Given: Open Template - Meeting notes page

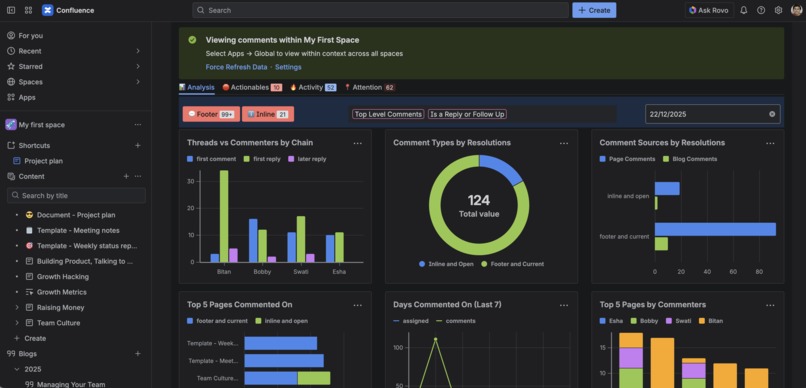Looking at the screenshot, I should tap(78, 230).
